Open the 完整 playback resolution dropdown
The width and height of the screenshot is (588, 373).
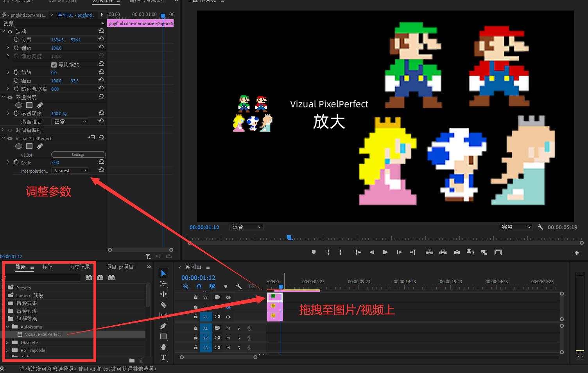[x=516, y=227]
